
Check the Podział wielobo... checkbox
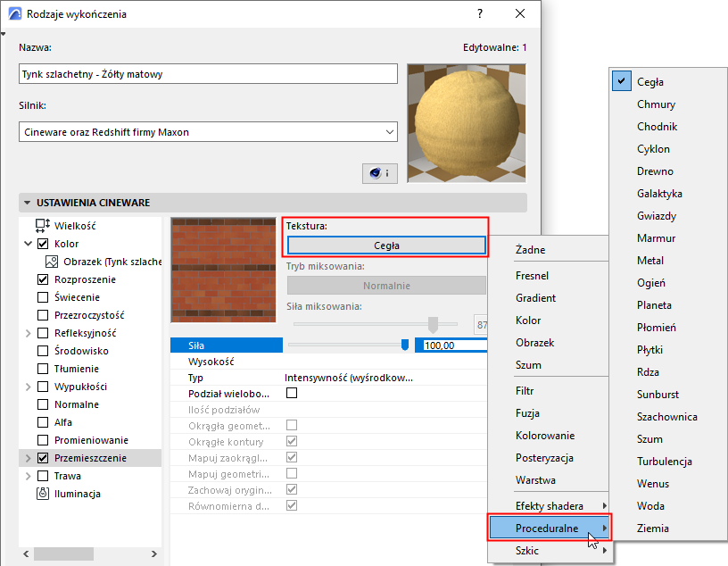[292, 393]
